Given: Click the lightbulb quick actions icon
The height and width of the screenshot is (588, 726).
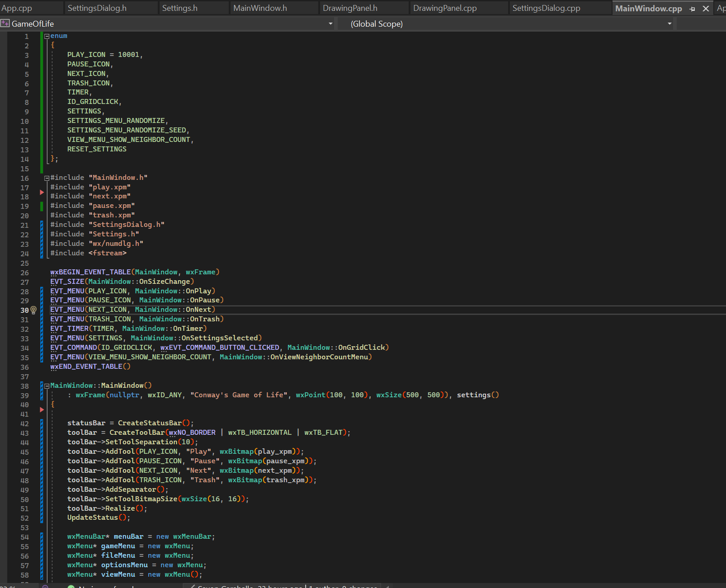Looking at the screenshot, I should (33, 310).
